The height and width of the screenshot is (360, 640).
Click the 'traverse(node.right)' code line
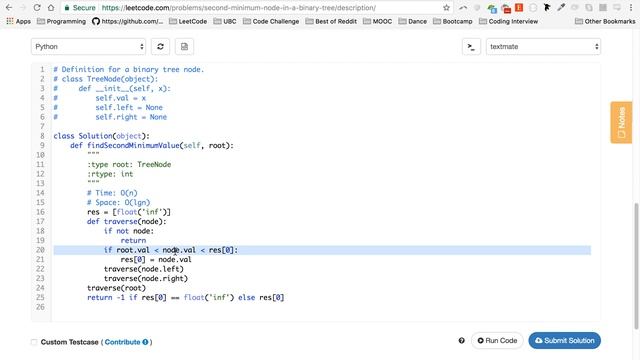point(146,278)
